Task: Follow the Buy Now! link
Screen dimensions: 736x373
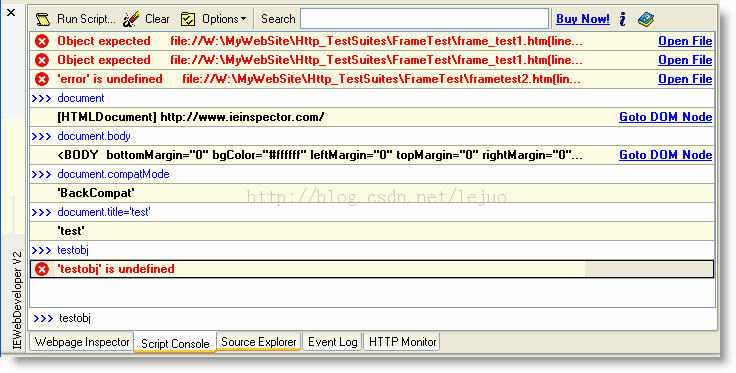Action: coord(583,19)
